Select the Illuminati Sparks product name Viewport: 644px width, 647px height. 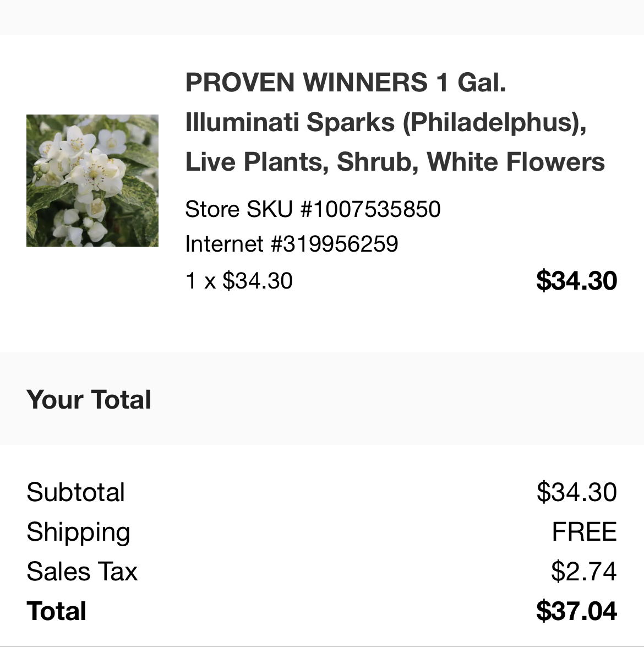[x=290, y=122]
